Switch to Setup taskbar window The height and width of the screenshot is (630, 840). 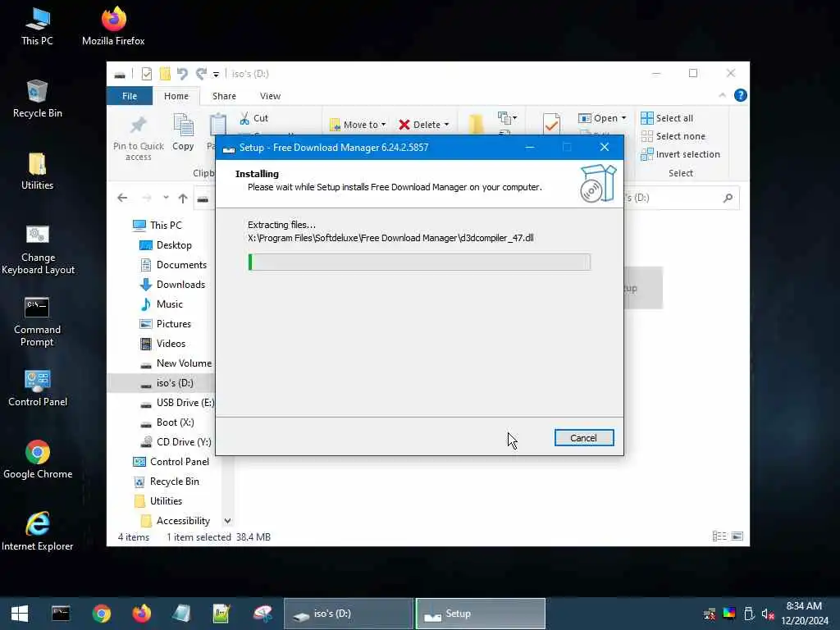(x=481, y=614)
